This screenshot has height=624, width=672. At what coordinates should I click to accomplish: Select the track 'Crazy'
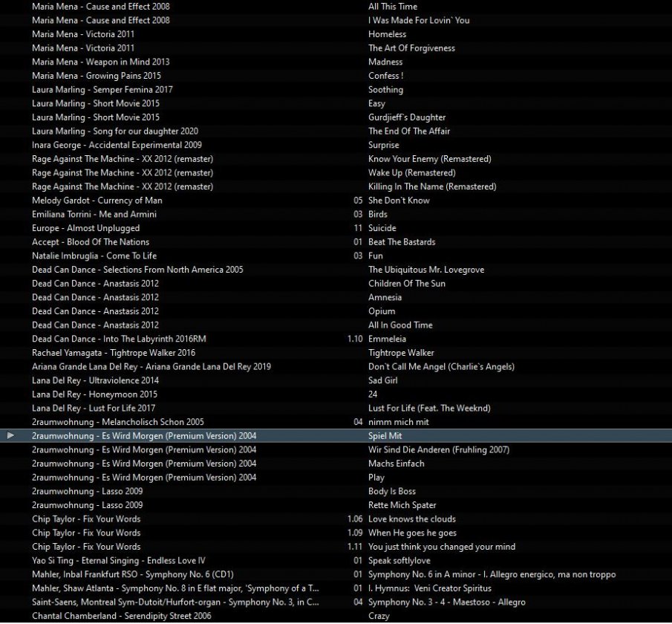(x=379, y=616)
